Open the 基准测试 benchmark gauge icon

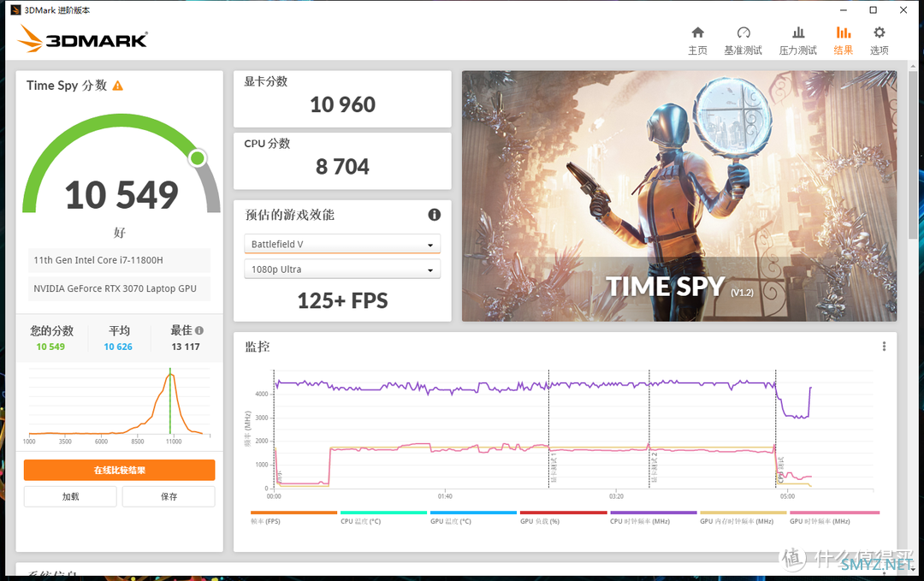point(743,33)
